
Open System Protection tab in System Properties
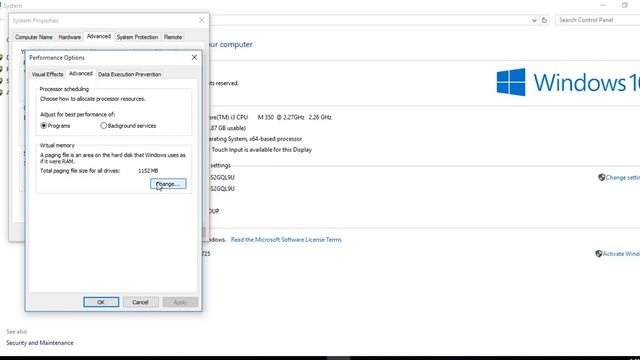137,37
